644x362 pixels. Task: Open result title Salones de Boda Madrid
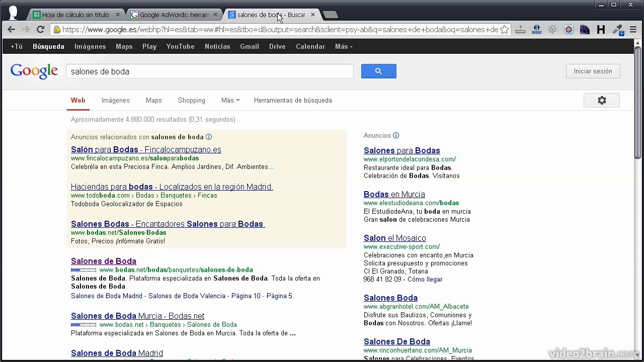coord(117,353)
